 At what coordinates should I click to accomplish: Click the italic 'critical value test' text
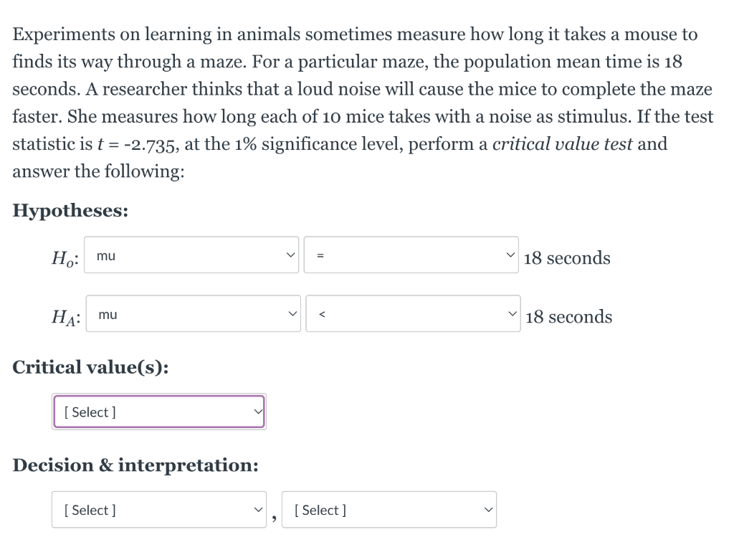563,143
